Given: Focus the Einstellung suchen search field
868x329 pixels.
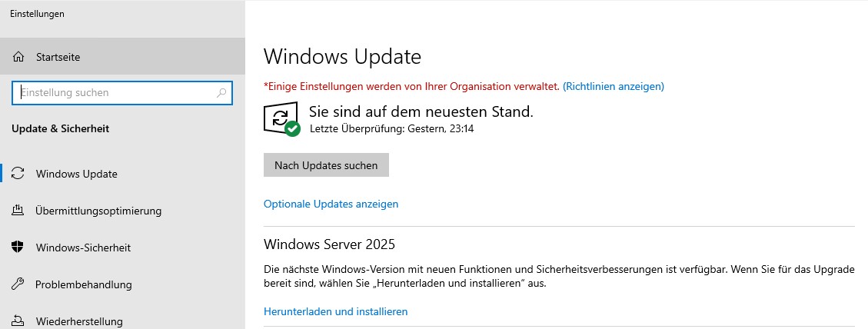Looking at the screenshot, I should [115, 93].
